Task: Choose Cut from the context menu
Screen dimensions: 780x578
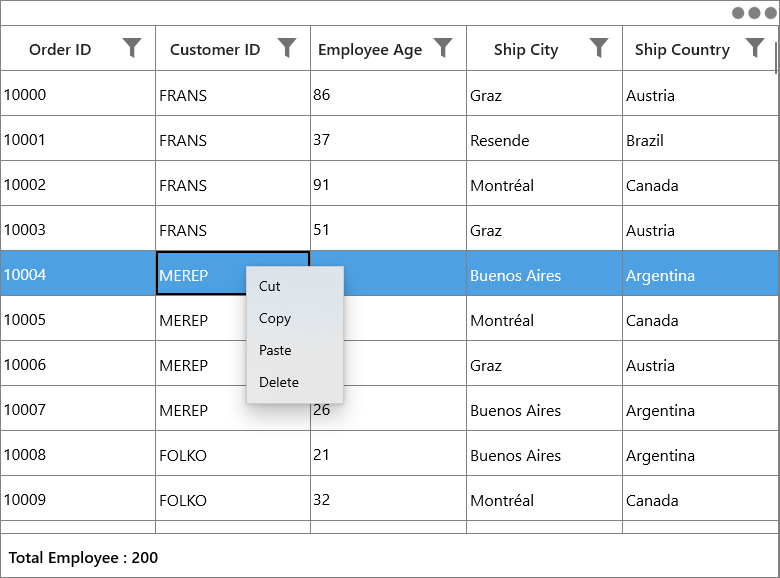Action: click(294, 286)
